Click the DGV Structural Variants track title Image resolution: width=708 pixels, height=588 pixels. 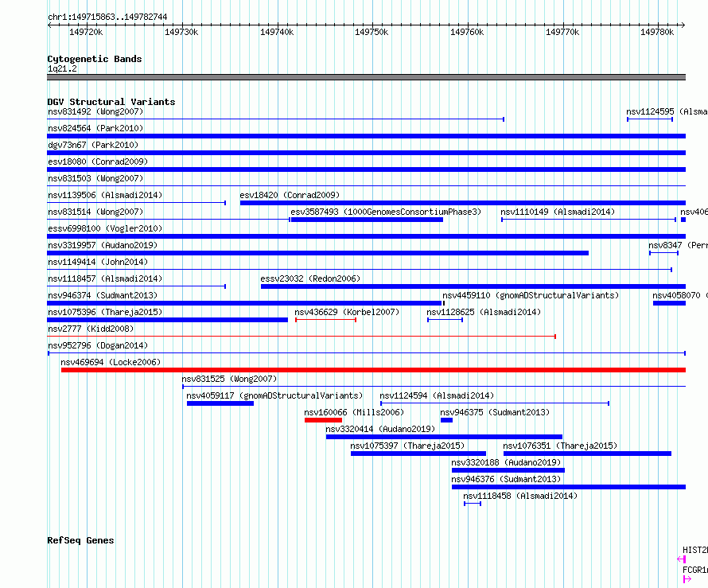(x=111, y=102)
